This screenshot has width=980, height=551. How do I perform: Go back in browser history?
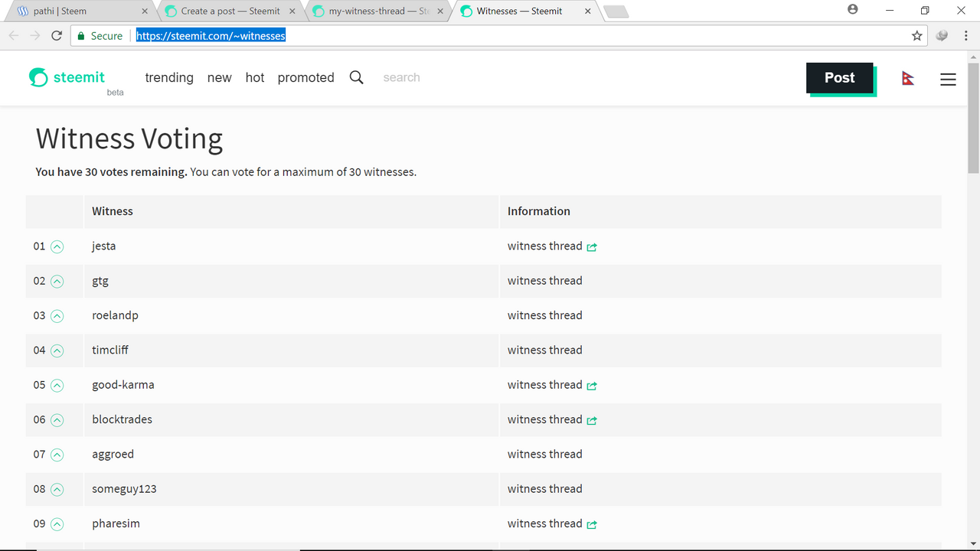tap(14, 36)
